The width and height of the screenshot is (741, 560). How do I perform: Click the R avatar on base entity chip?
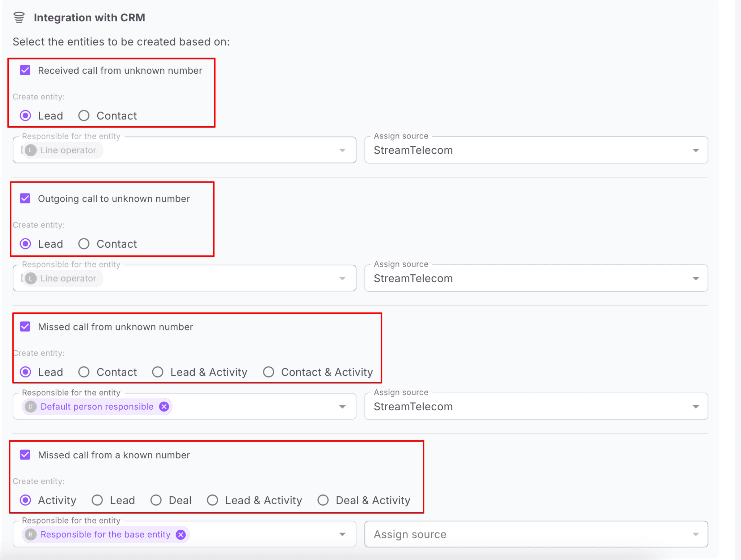tap(31, 535)
